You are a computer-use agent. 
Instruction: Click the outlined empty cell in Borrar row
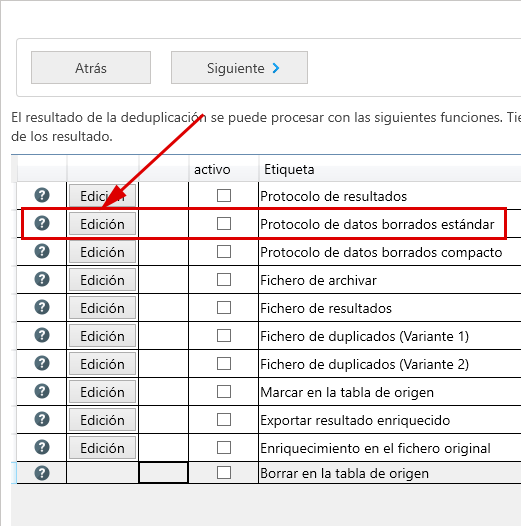163,473
